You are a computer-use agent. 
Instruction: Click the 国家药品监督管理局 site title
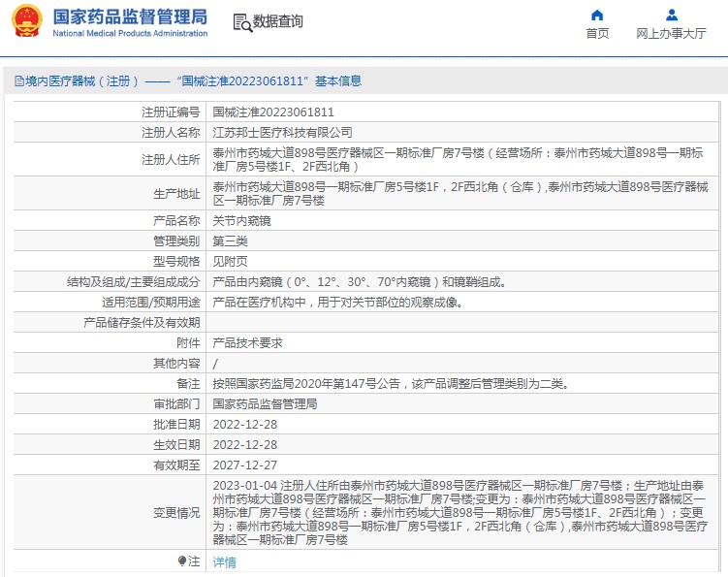(x=129, y=16)
